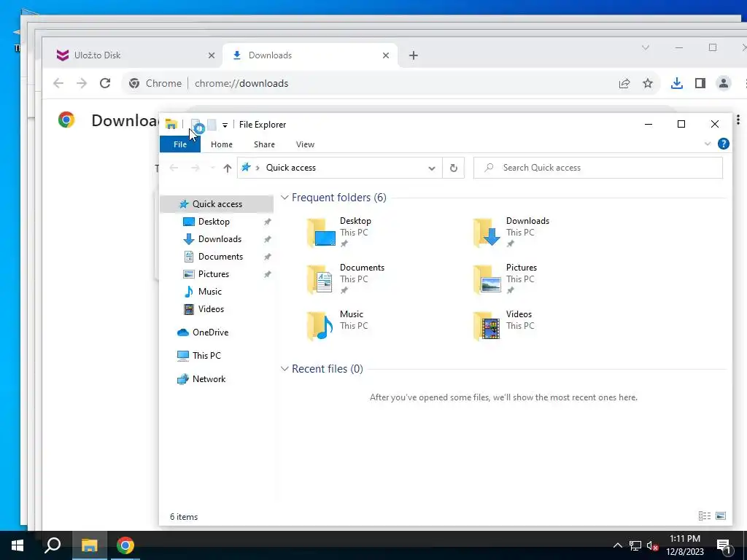Image resolution: width=747 pixels, height=560 pixels.
Task: Open the File ribbon tab
Action: 180,144
